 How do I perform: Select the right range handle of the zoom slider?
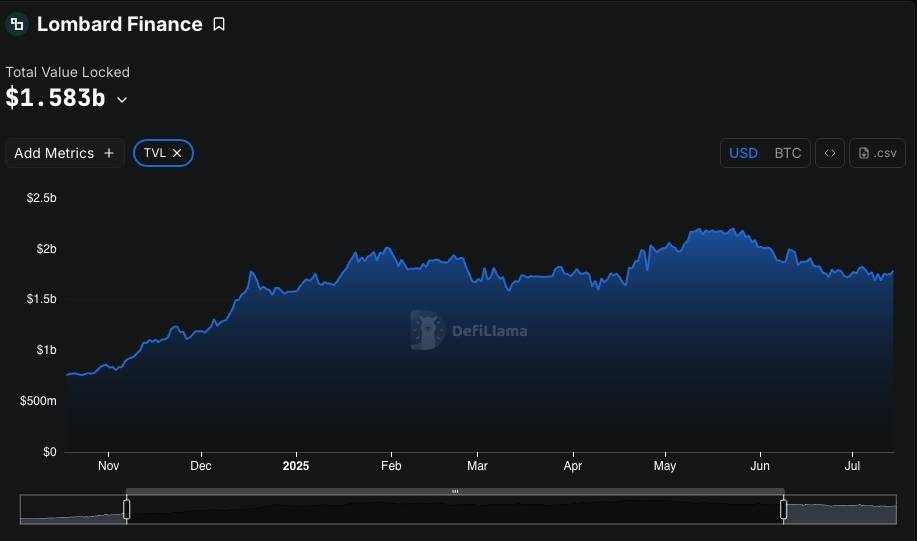pyautogui.click(x=784, y=509)
